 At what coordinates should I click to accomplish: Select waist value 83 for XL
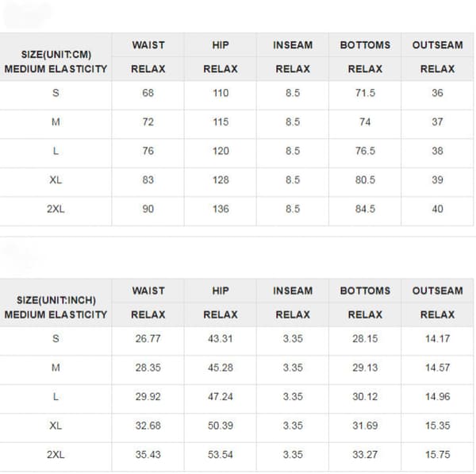click(x=148, y=180)
